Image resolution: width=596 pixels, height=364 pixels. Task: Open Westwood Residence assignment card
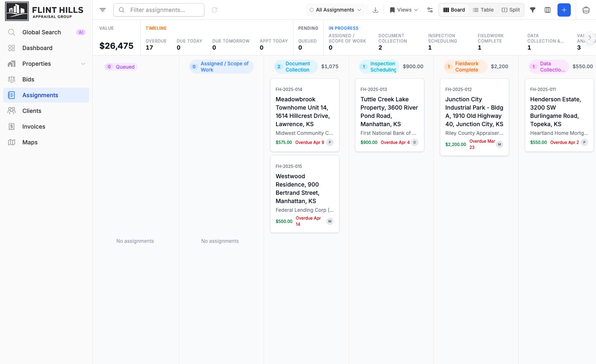(305, 194)
